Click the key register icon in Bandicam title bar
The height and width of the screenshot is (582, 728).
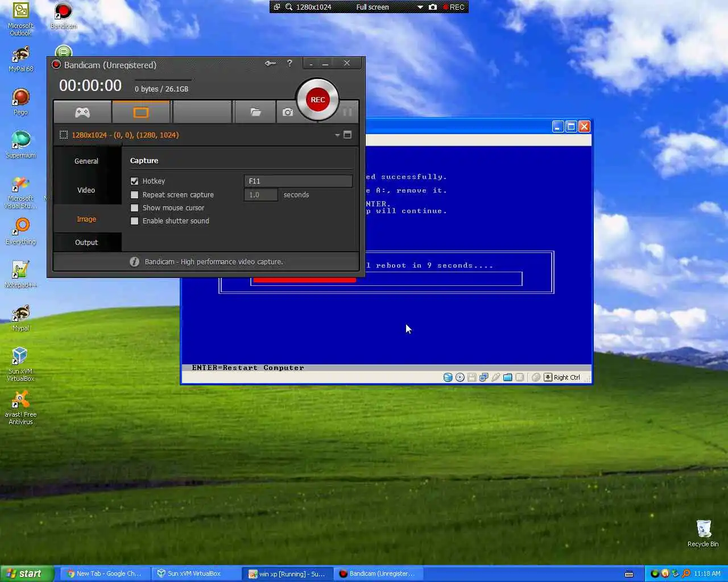click(x=270, y=63)
